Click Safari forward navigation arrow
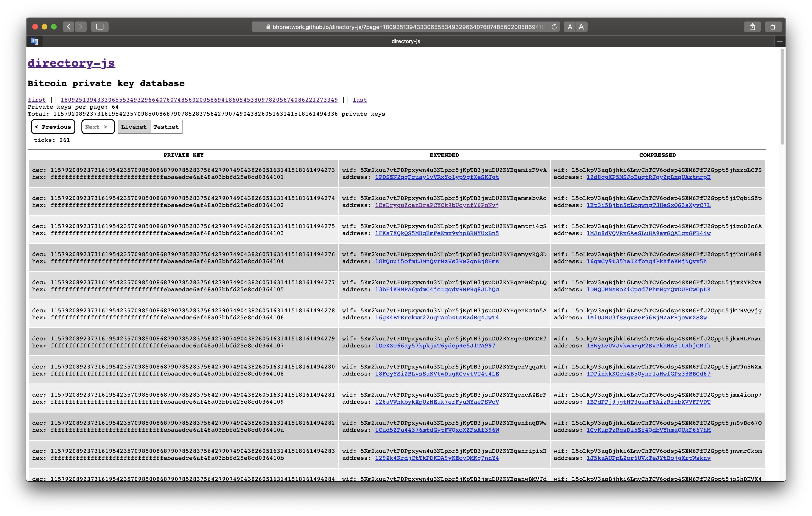 click(80, 27)
